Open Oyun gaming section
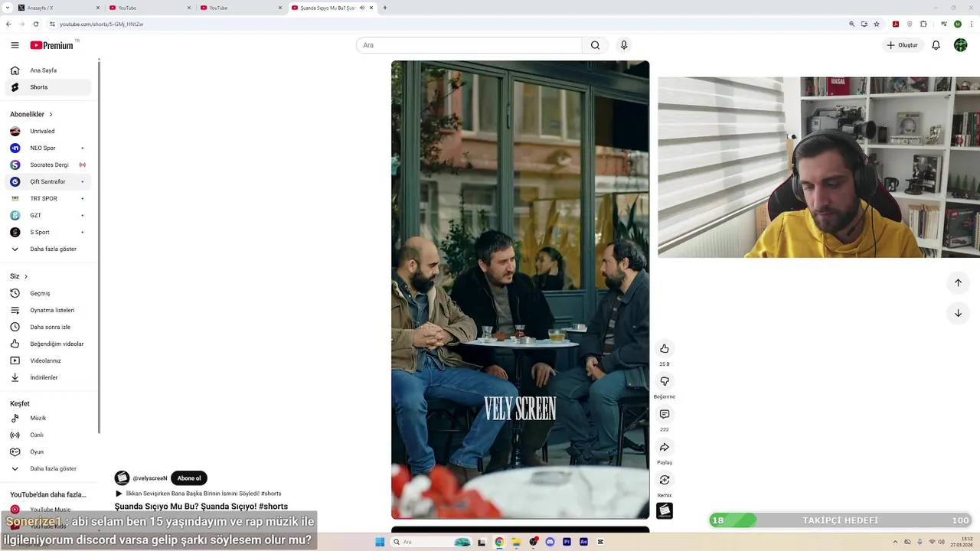 (49, 452)
